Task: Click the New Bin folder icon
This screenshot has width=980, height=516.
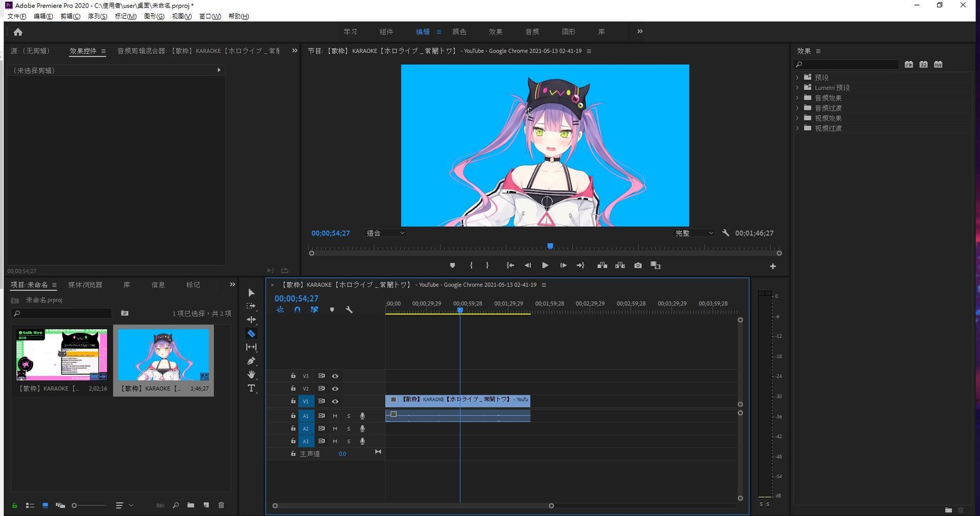Action: point(190,505)
